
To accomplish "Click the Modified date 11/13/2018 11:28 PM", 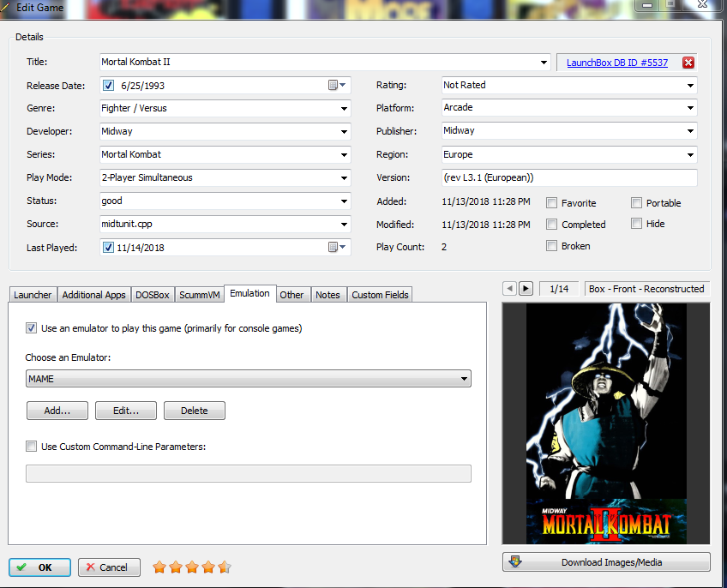I will [486, 225].
